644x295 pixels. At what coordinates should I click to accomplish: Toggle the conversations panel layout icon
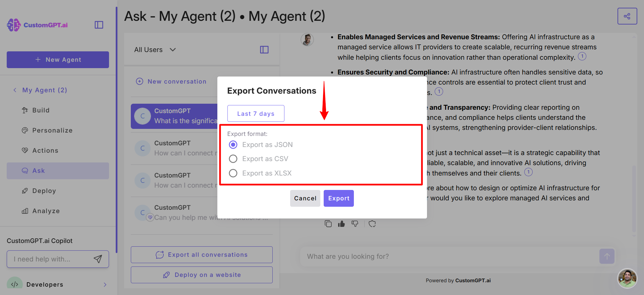(x=264, y=50)
